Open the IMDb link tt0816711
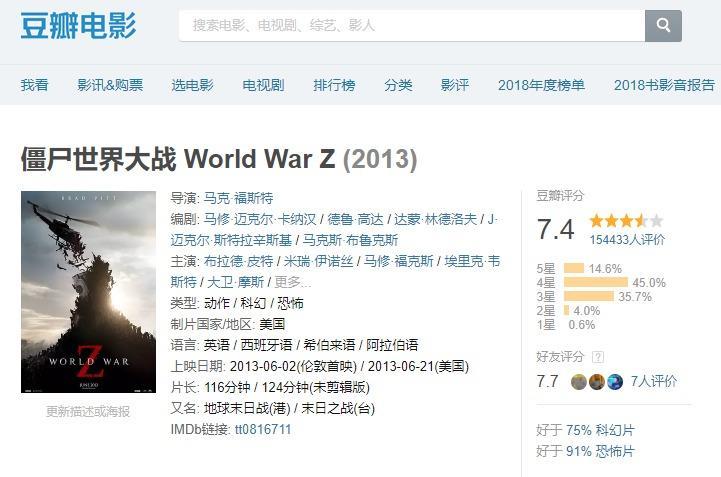 pyautogui.click(x=263, y=430)
